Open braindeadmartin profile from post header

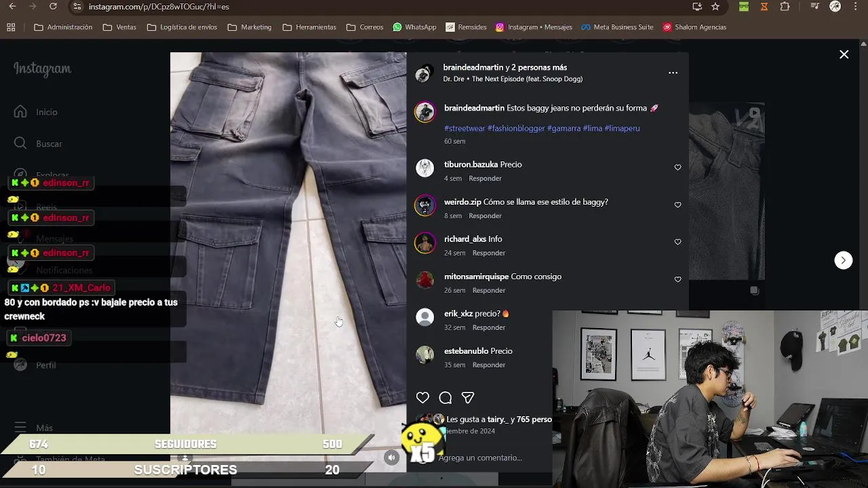pos(473,67)
